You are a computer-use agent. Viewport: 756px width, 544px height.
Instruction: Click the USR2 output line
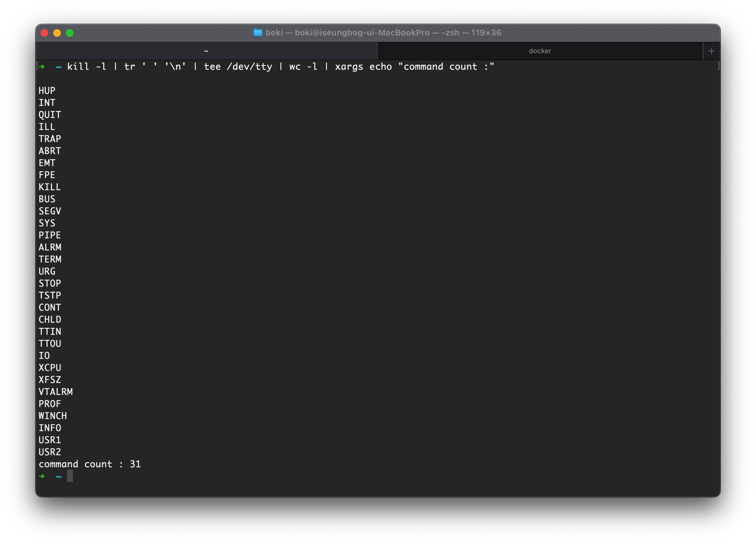[x=50, y=452]
